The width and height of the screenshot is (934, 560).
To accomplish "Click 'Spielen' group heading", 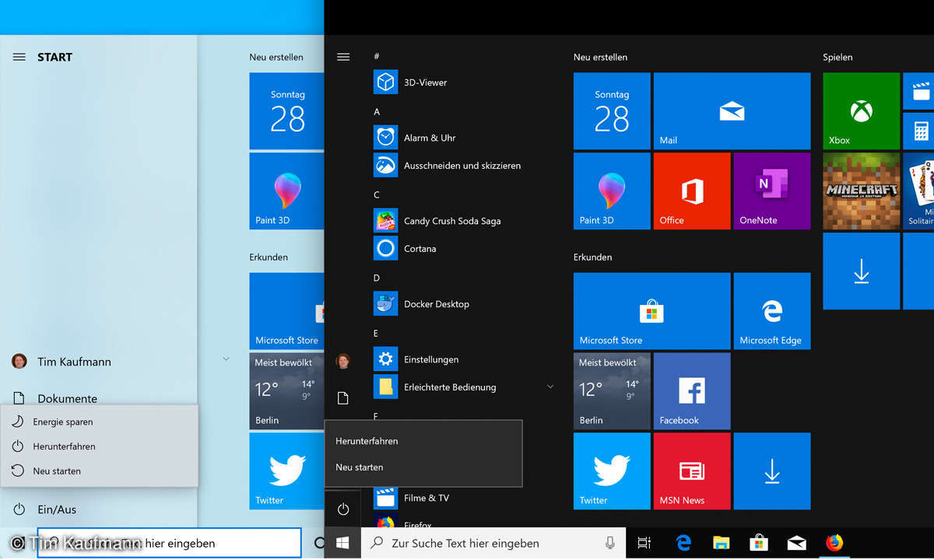I will (837, 58).
